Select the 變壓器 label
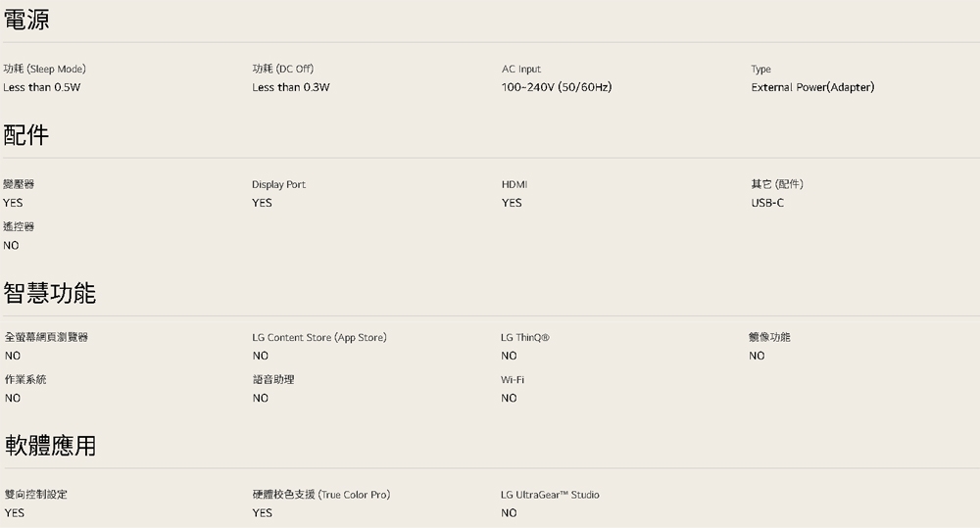980x528 pixels. coord(20,184)
